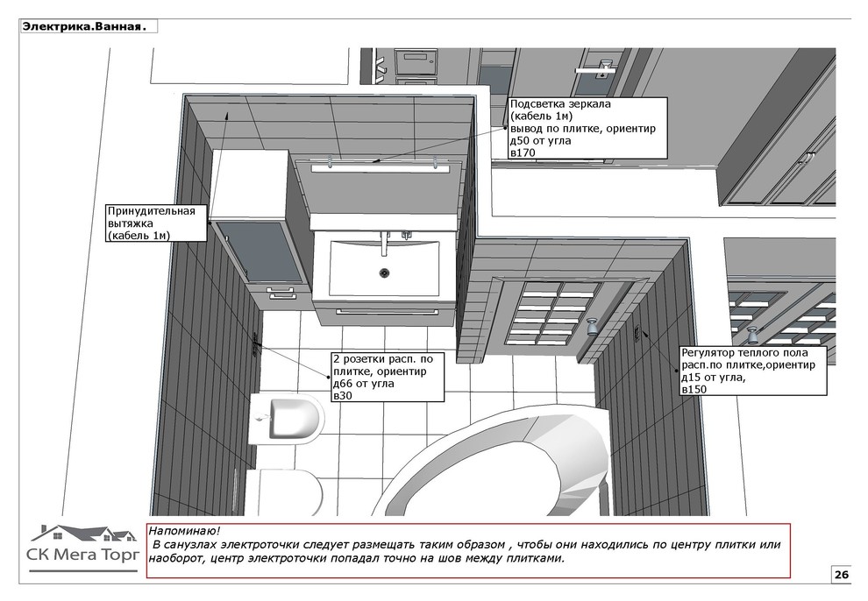
Task: Click the mirror light bar above the sink
Action: click(x=381, y=162)
